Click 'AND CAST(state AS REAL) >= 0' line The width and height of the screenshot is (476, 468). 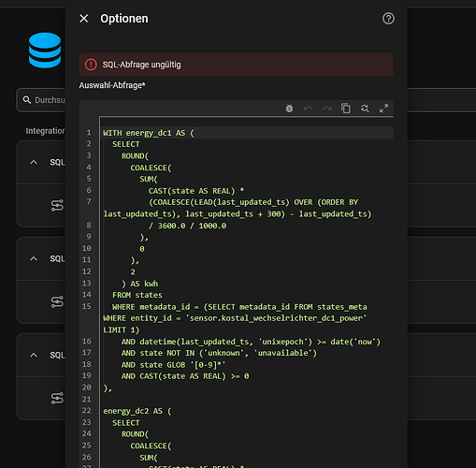pyautogui.click(x=185, y=376)
